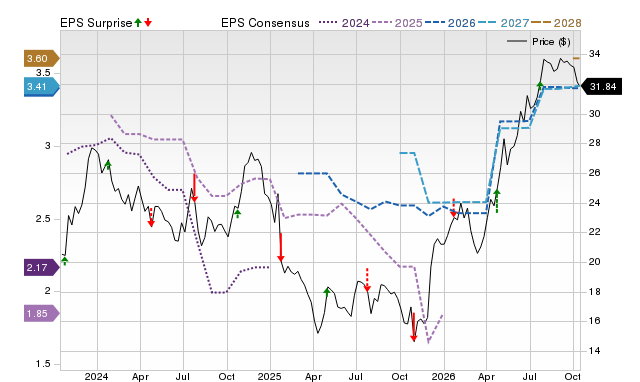This screenshot has height=382, width=640.
Task: Click the 34 price axis label
Action: pyautogui.click(x=595, y=53)
